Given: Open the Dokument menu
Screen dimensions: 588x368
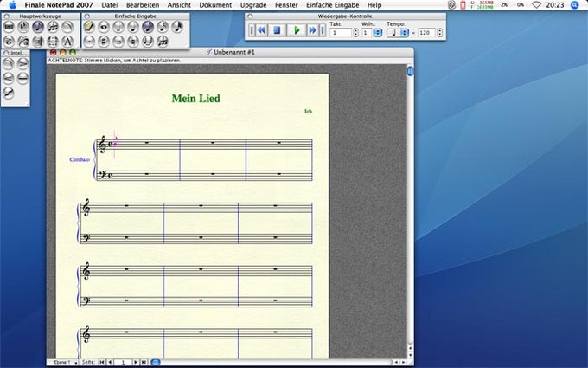Looking at the screenshot, I should coord(215,5).
